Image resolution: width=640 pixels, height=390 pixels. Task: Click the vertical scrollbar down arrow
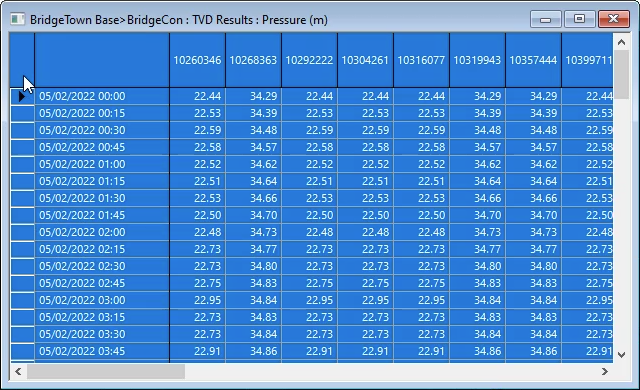621,355
